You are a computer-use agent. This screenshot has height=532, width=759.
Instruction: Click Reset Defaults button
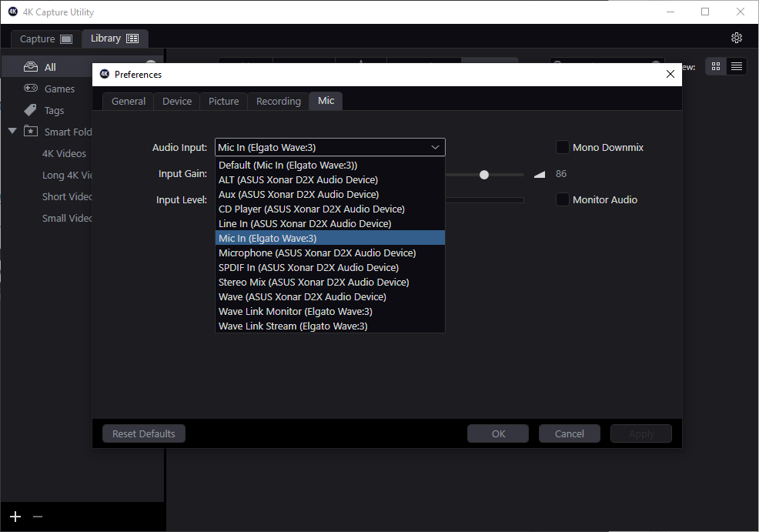(x=144, y=433)
